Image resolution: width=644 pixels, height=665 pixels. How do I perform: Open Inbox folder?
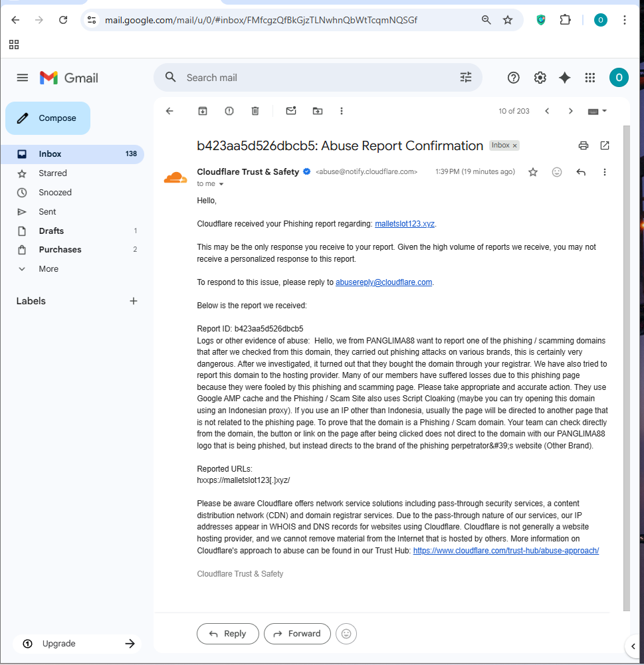pyautogui.click(x=72, y=154)
